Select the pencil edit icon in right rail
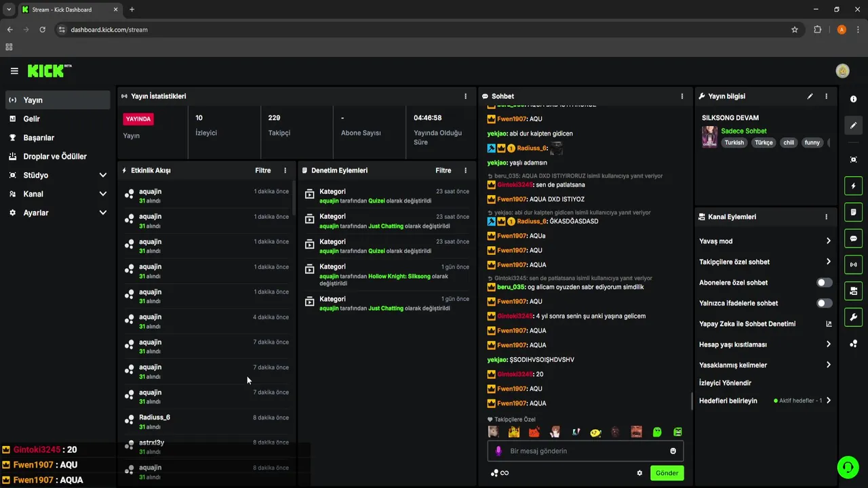 tap(853, 125)
